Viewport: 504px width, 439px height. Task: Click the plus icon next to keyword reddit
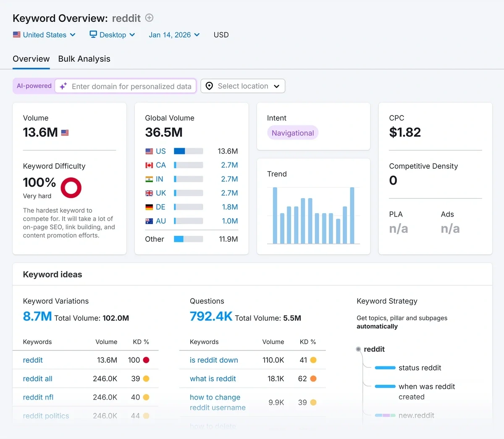point(149,18)
